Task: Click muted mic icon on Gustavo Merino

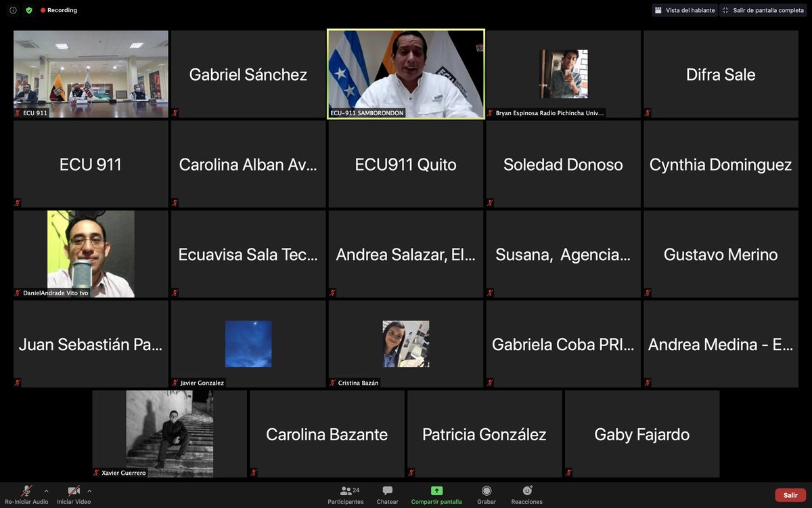Action: click(x=648, y=293)
